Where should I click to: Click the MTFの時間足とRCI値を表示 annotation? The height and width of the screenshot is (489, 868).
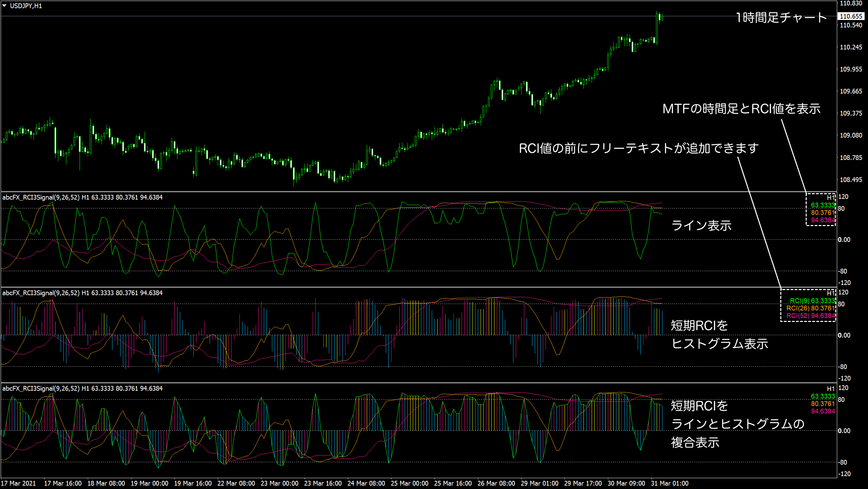point(741,109)
